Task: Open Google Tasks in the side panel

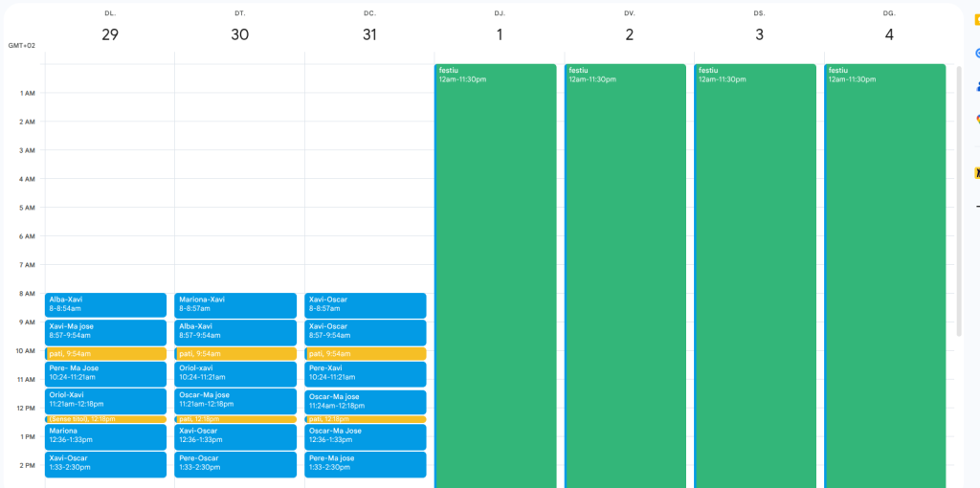Action: (x=977, y=54)
